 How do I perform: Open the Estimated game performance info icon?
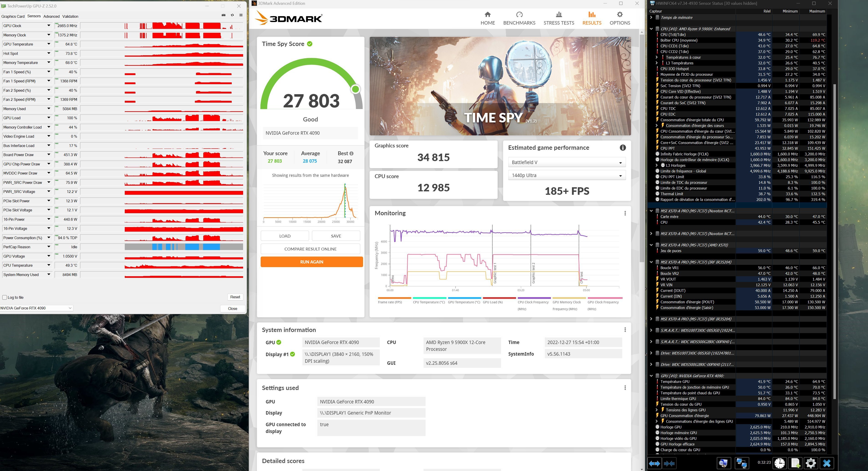623,148
